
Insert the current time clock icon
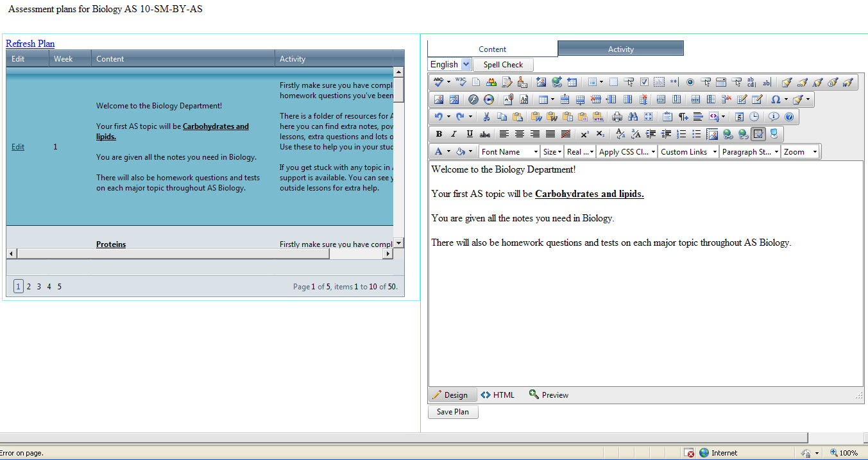pos(754,117)
